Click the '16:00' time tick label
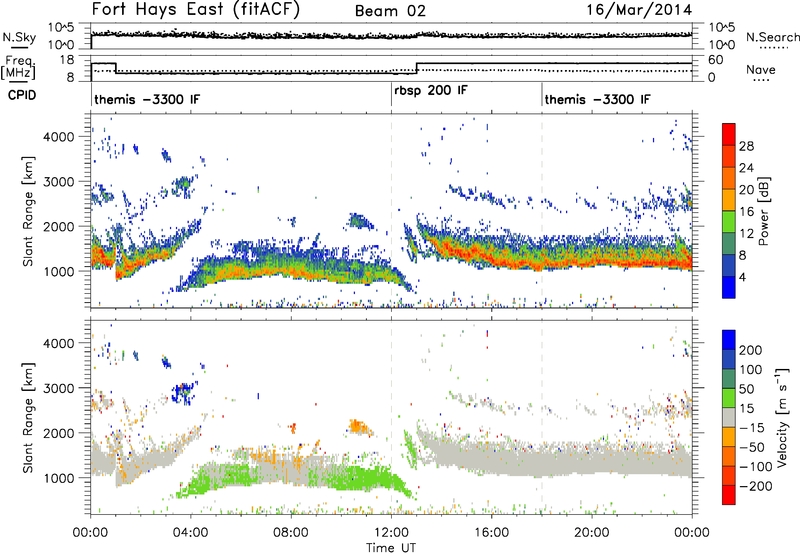Viewport: 800px width, 554px height. 491,533
